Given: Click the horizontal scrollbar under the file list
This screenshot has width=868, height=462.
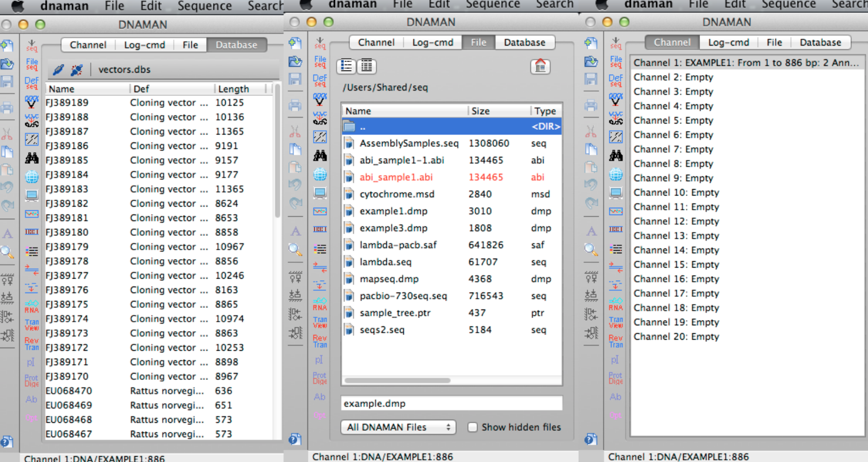Looking at the screenshot, I should pos(397,380).
